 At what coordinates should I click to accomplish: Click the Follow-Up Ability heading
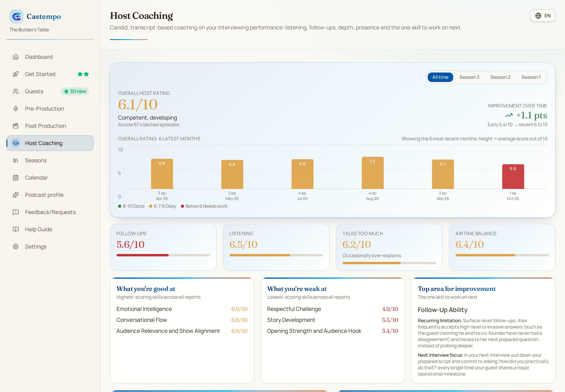(442, 310)
